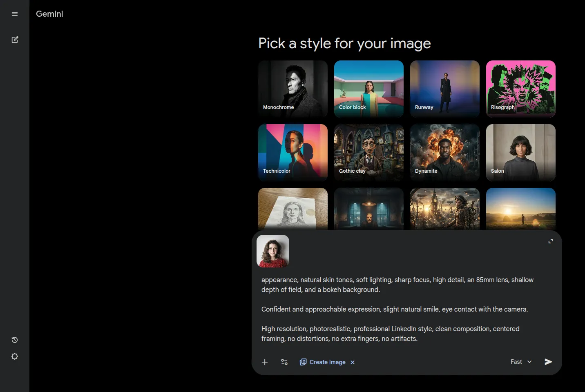Image resolution: width=585 pixels, height=392 pixels.
Task: Choose the Monochrome style
Action: pyautogui.click(x=293, y=89)
